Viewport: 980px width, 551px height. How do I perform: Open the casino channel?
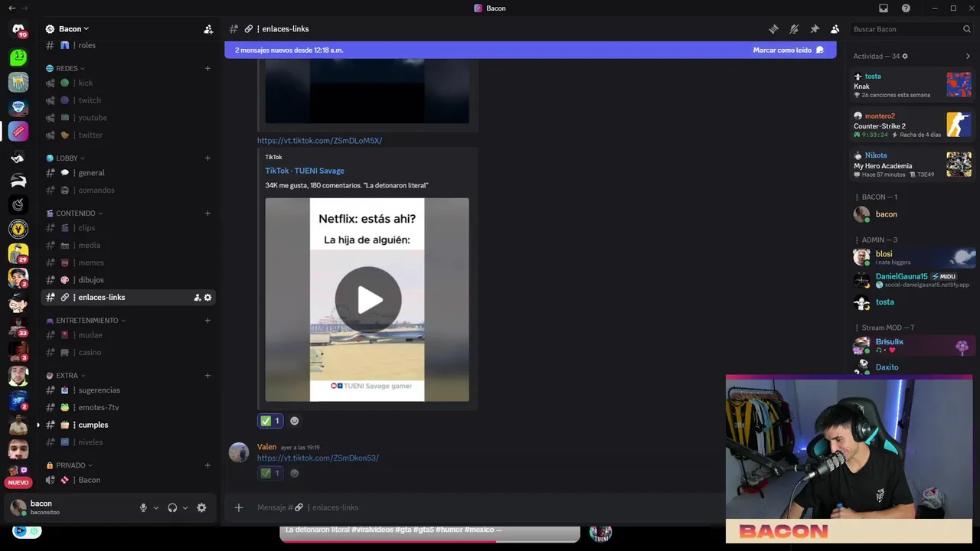[128, 353]
